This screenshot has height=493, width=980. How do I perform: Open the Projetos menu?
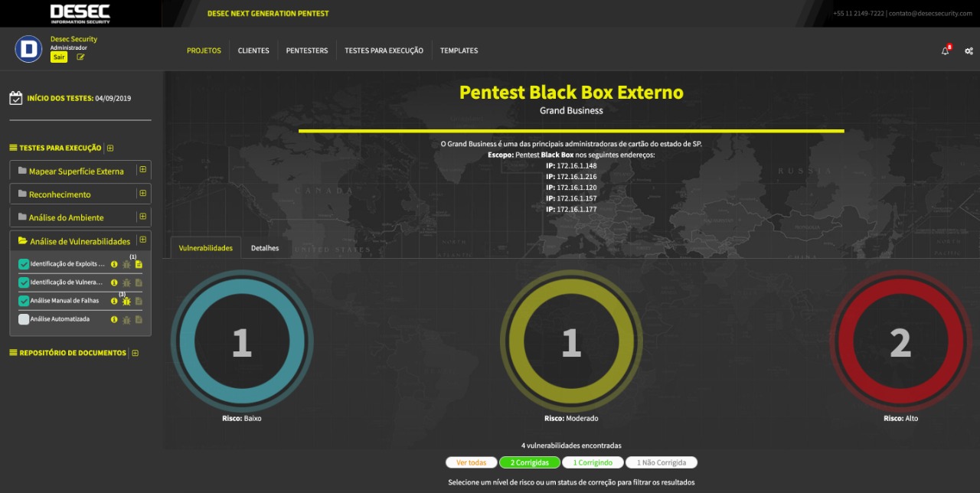click(x=204, y=51)
